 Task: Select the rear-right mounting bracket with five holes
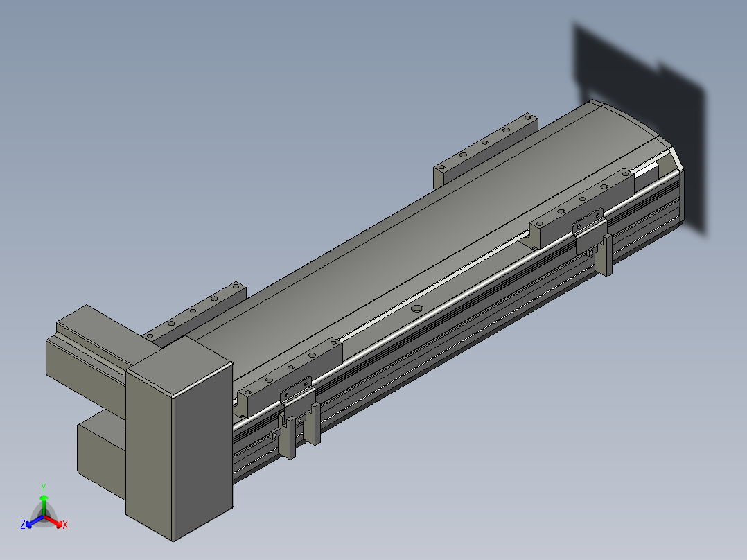coord(485,149)
